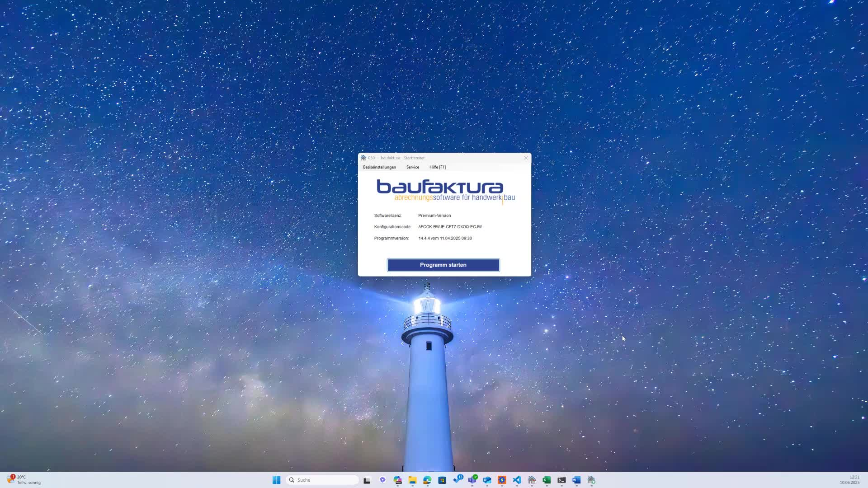
Task: Switch to Visual Studio Code in taskbar
Action: tap(517, 480)
